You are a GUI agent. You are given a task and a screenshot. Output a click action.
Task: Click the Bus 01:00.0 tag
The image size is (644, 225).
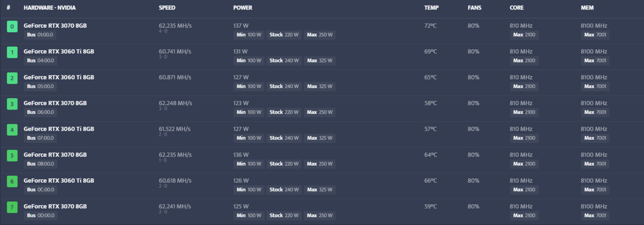pyautogui.click(x=40, y=35)
